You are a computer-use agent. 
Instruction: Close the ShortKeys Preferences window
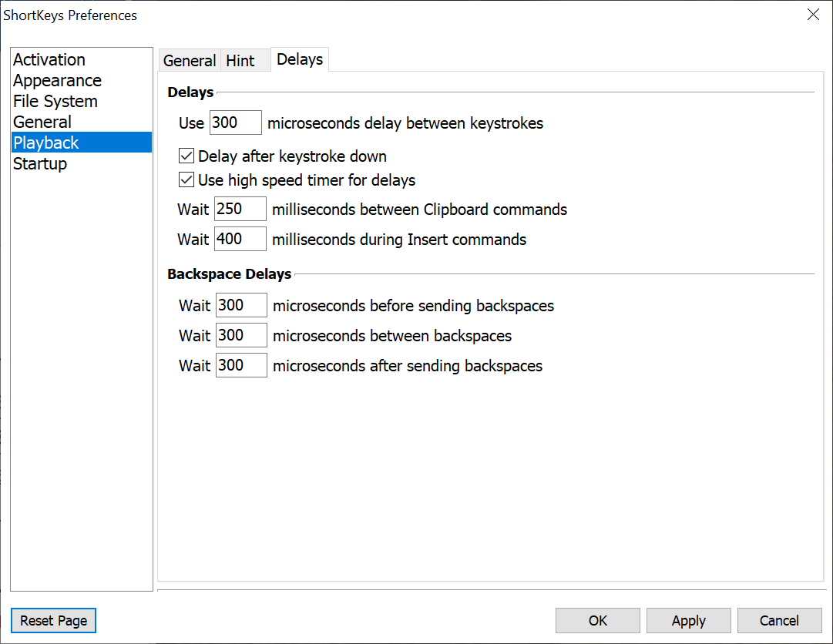click(x=813, y=15)
